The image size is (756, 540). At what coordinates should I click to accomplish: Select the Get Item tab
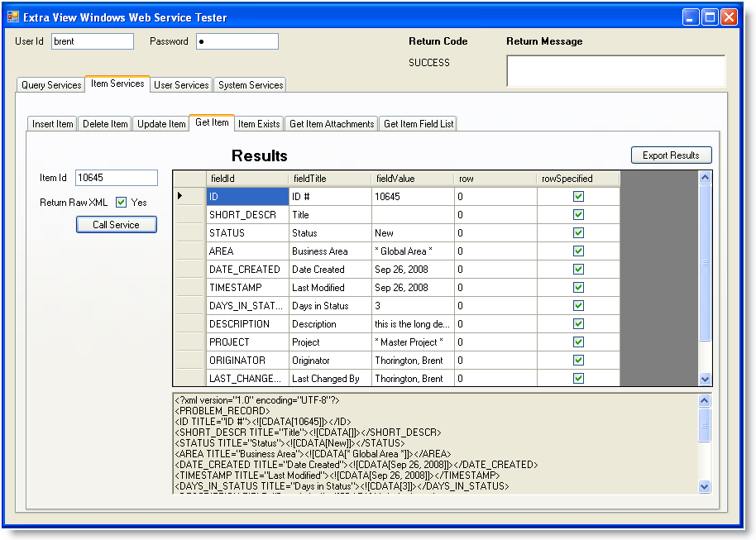[x=212, y=122]
